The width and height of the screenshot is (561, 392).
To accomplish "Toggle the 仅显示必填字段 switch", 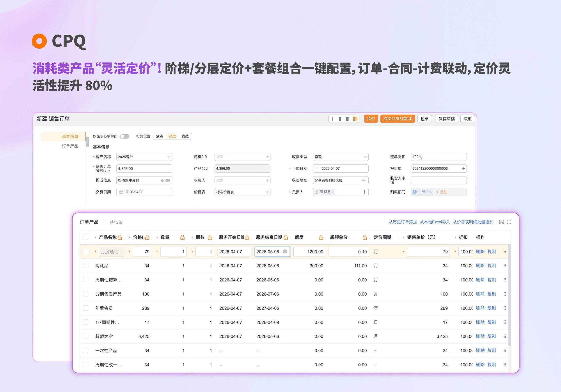I will [124, 136].
